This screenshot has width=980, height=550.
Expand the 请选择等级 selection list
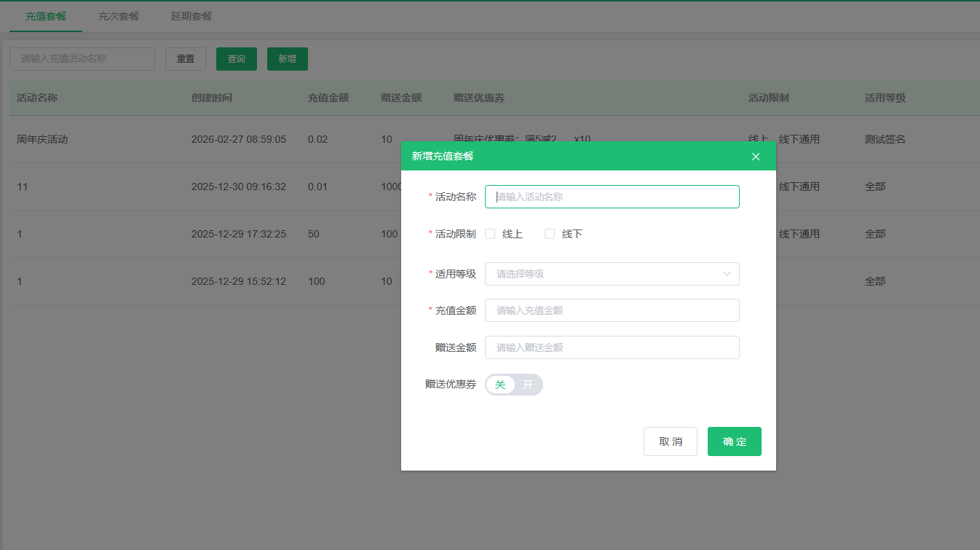(x=612, y=273)
